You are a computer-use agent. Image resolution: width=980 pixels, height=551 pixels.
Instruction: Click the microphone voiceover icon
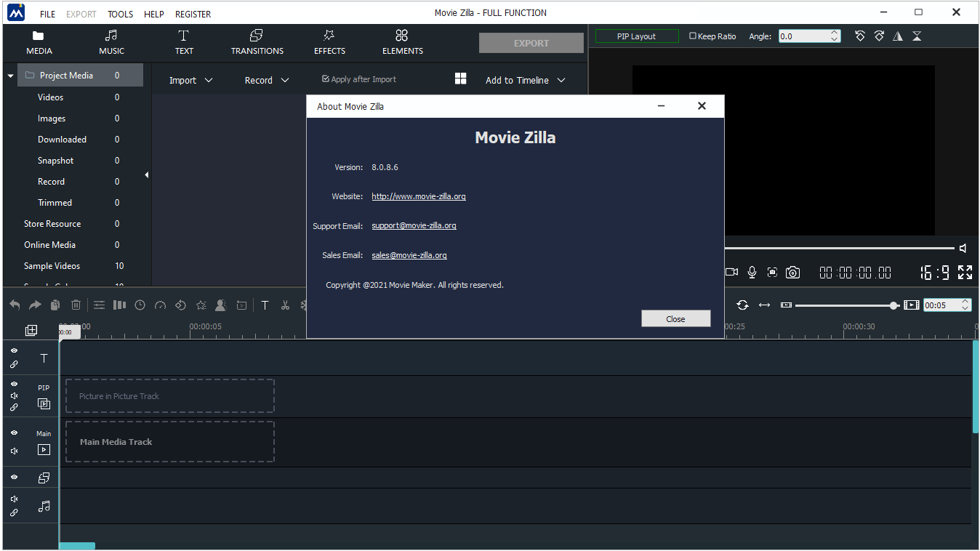click(752, 272)
